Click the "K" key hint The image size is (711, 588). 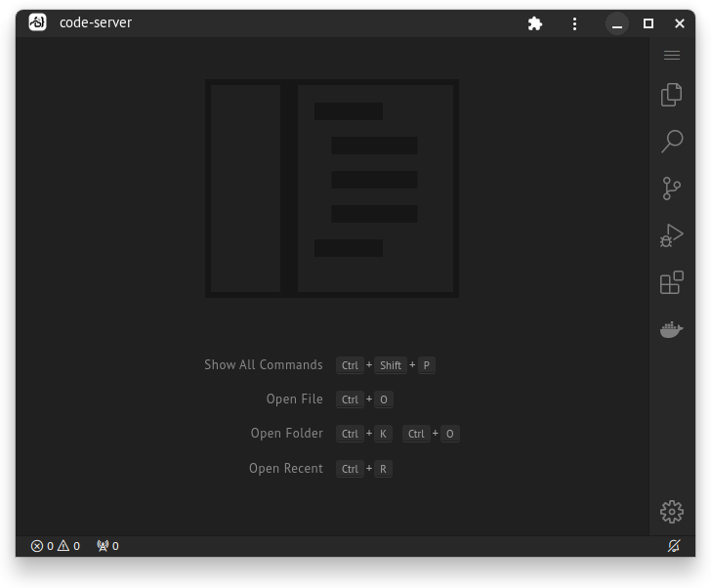pyautogui.click(x=383, y=434)
